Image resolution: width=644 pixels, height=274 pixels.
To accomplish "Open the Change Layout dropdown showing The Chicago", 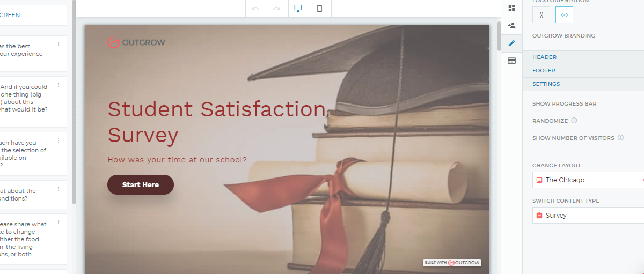I will (585, 180).
